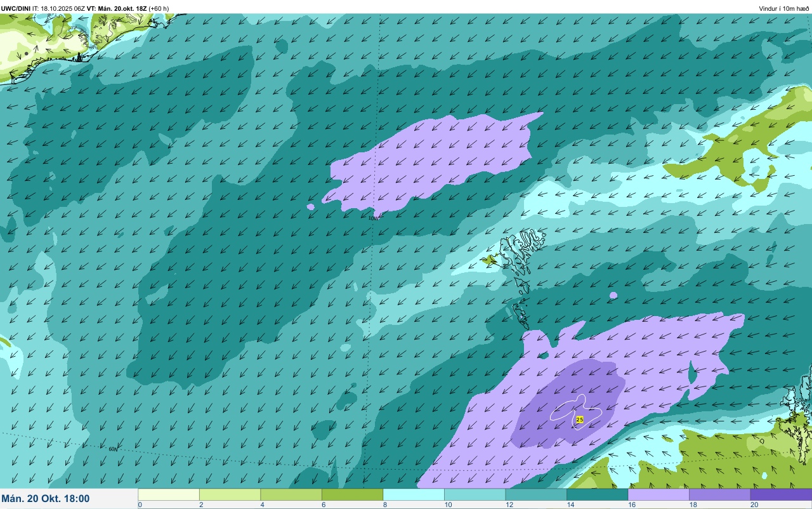Click the '10W' longitude label on map
Screen dimensions: 812x509
pyautogui.click(x=373, y=218)
